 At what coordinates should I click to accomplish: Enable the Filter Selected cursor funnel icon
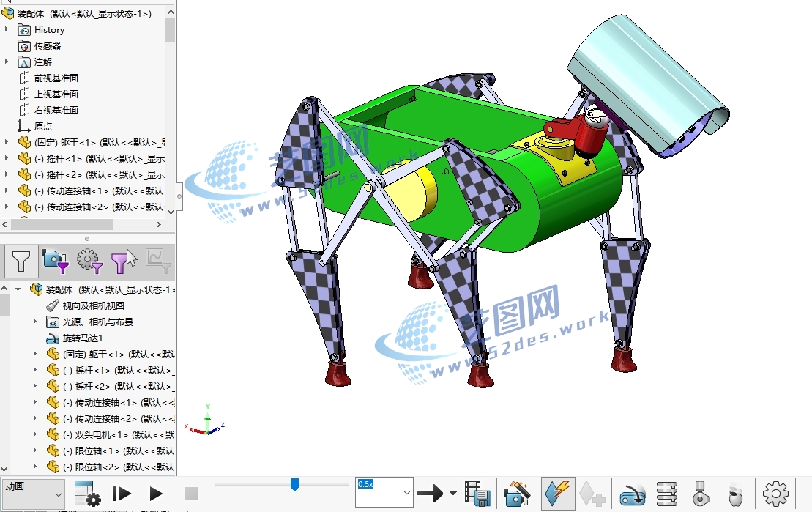coord(124,261)
